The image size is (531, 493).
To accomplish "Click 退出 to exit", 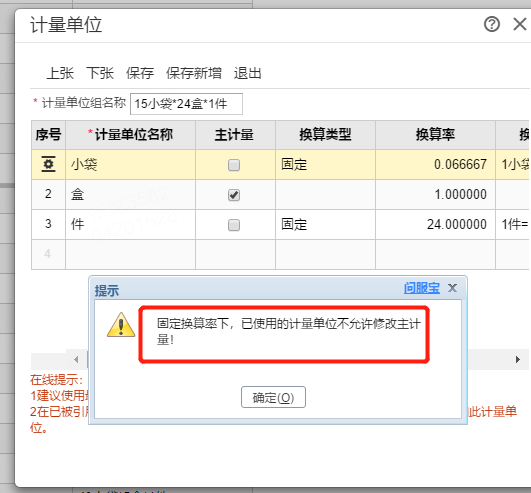I will 248,73.
